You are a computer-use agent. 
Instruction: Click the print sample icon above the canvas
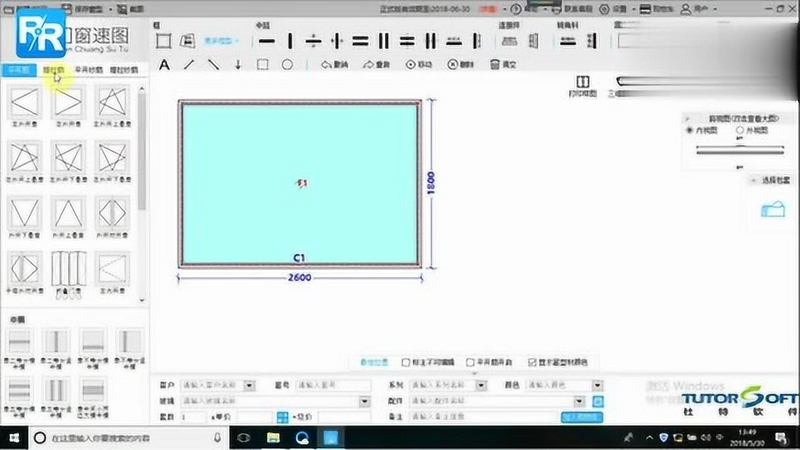tap(583, 86)
